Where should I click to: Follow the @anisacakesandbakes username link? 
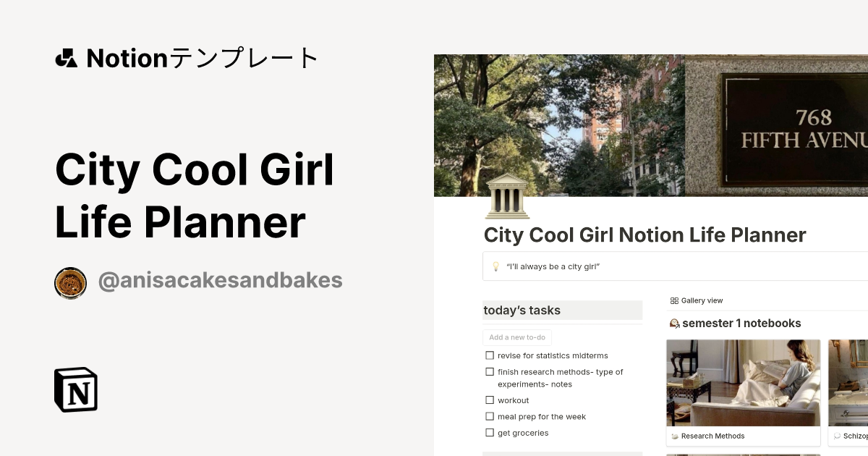220,280
